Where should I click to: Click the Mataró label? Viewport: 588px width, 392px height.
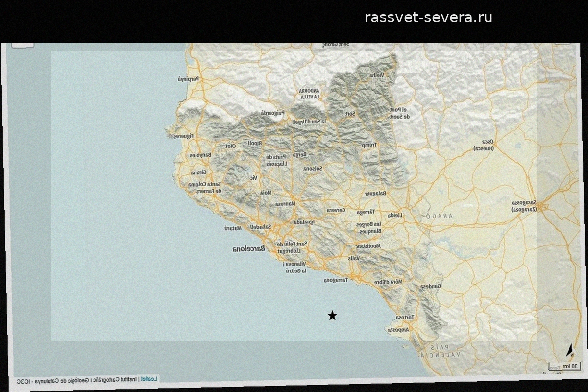click(x=233, y=228)
